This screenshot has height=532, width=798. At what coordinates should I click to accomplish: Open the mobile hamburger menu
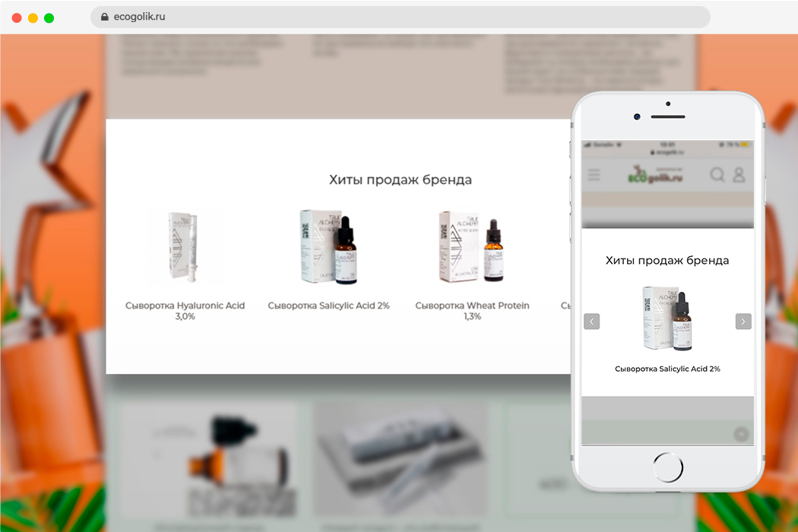(x=594, y=175)
